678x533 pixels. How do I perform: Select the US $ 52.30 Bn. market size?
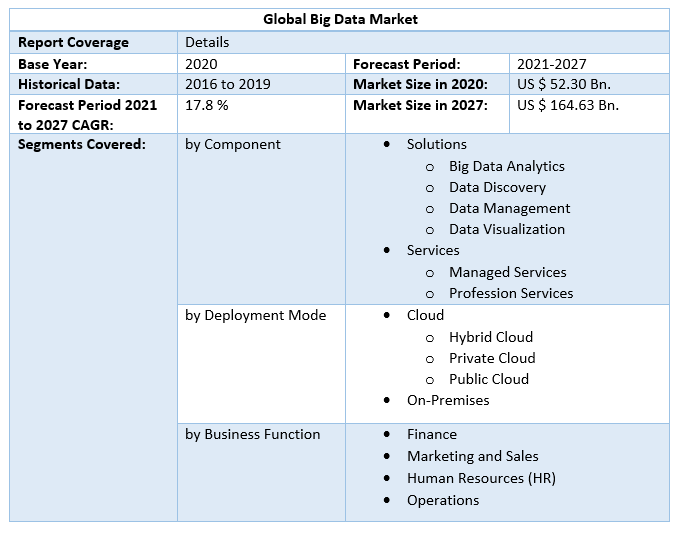(564, 84)
